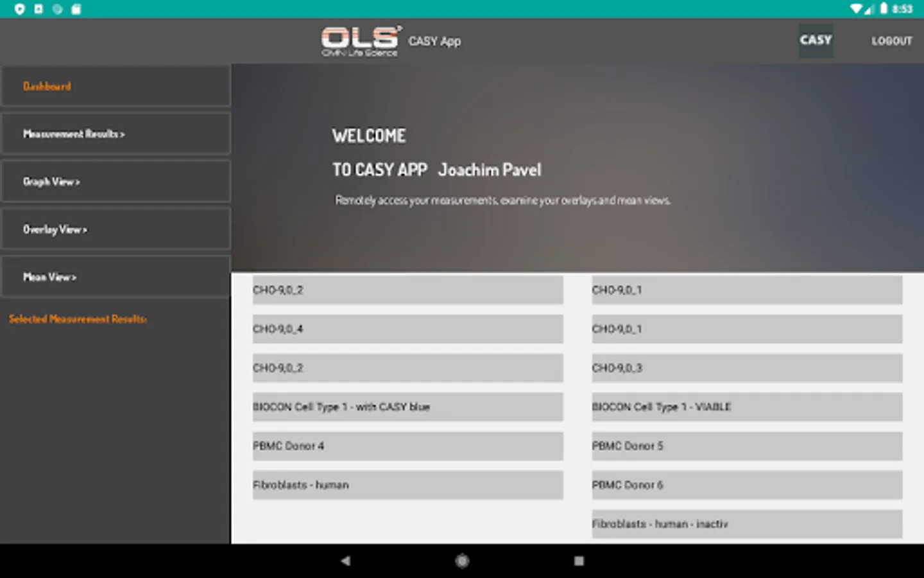This screenshot has height=578, width=924.
Task: Click the CASY App title text
Action: coord(434,41)
